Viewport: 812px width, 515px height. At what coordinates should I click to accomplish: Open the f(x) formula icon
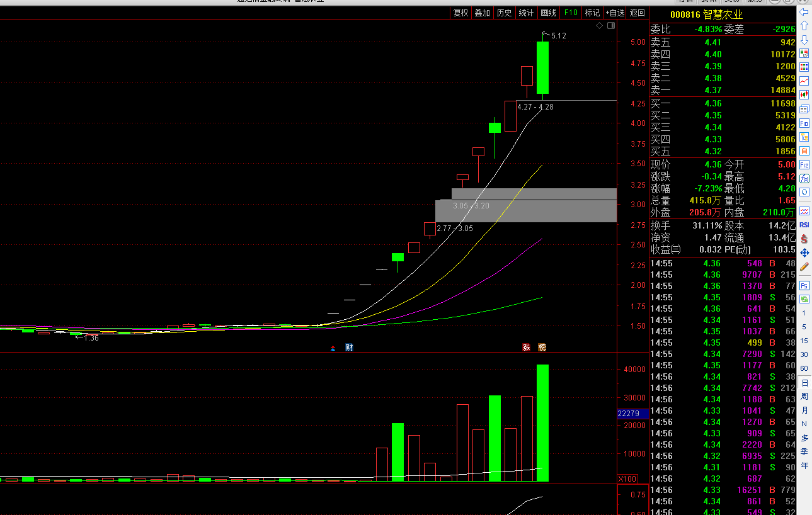(x=804, y=179)
